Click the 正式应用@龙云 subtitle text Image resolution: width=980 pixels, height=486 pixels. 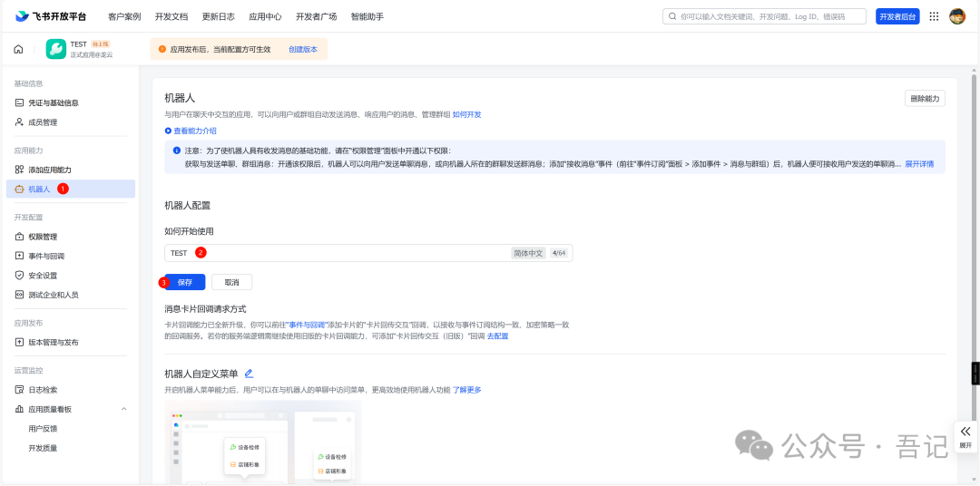point(92,55)
